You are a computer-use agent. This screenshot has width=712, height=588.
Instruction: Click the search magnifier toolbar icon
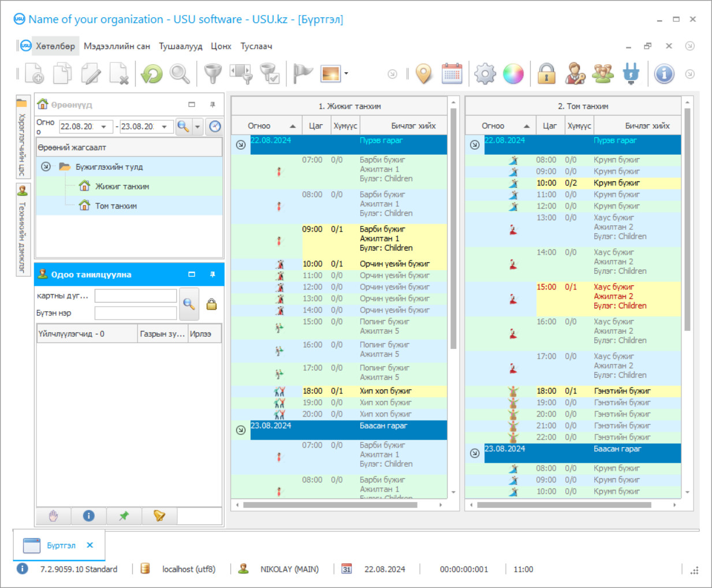click(180, 74)
